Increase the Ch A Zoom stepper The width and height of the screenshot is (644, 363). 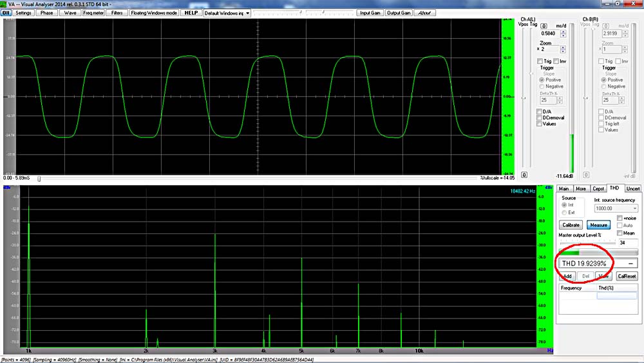563,46
